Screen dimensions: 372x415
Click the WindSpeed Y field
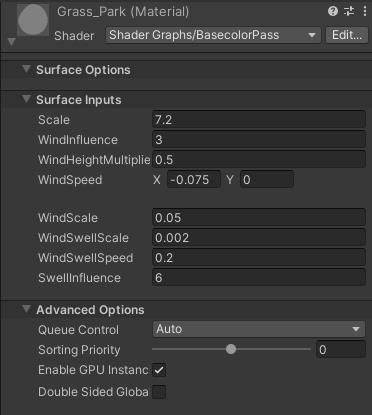[x=267, y=180]
